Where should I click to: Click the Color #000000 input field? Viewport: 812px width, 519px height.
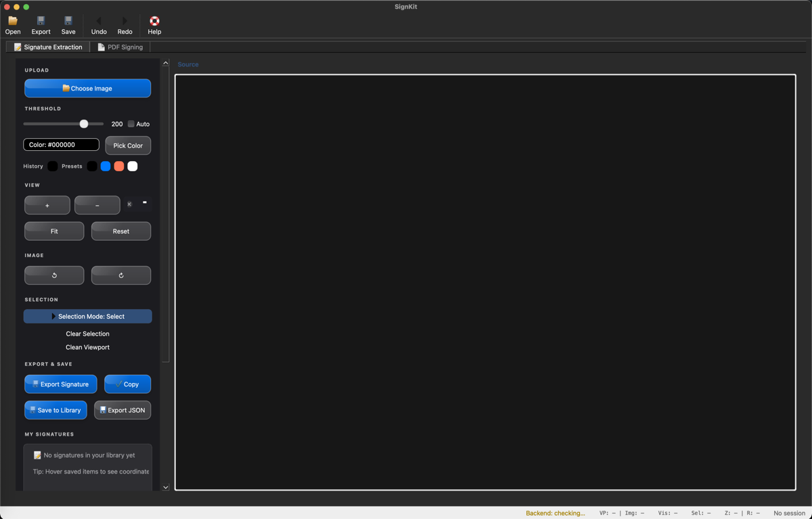point(62,145)
